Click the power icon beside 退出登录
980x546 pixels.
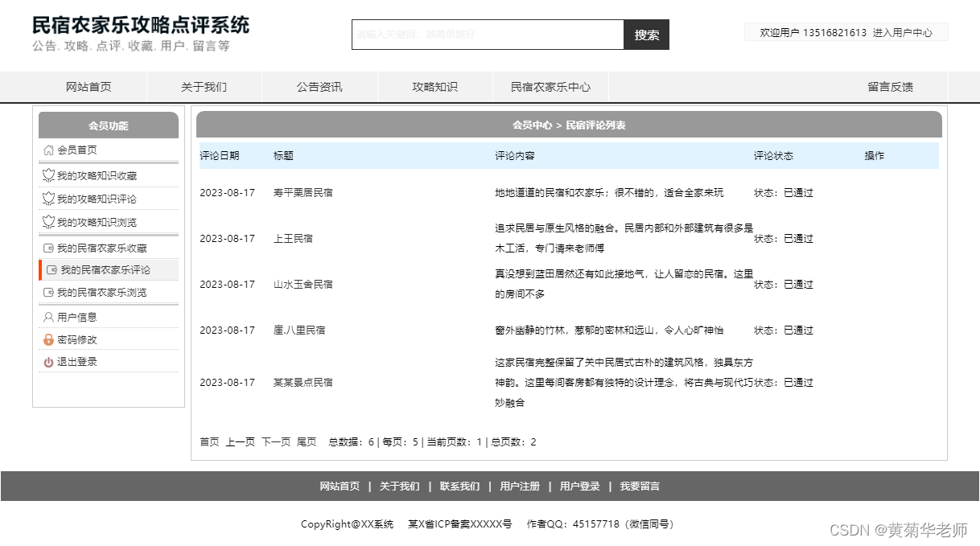click(x=47, y=360)
